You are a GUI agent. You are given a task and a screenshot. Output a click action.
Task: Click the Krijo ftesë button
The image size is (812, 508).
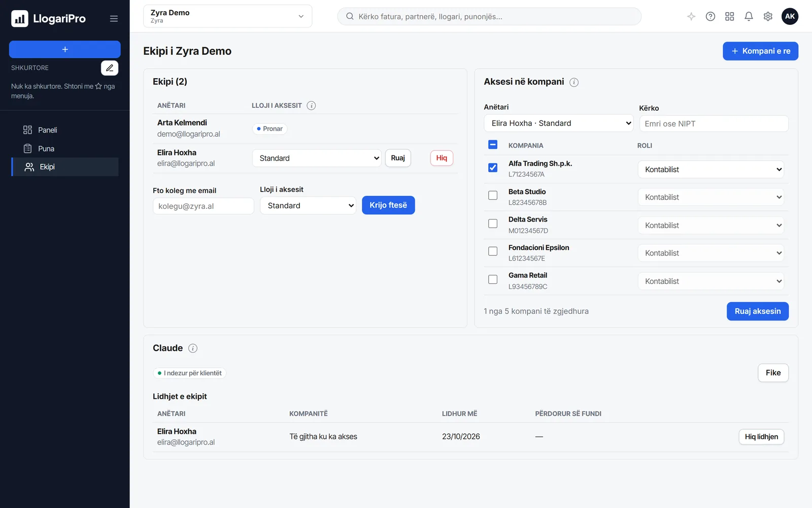point(388,205)
